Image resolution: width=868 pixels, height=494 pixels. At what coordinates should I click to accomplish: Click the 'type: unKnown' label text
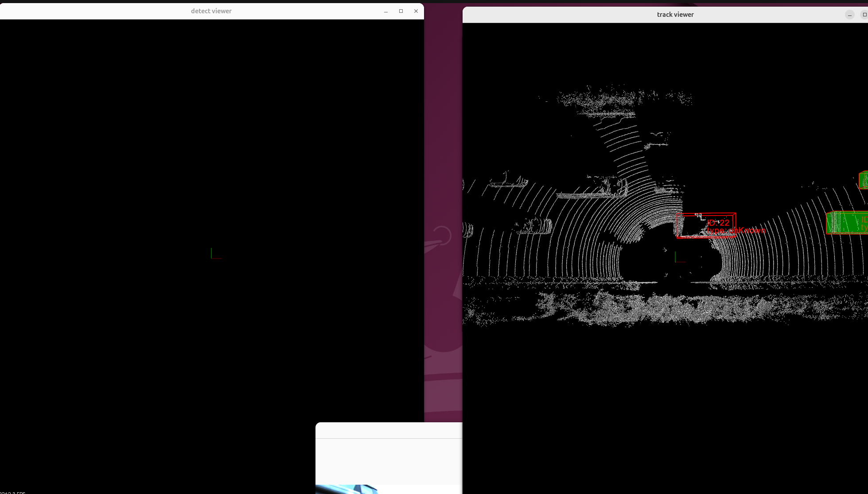(x=736, y=231)
